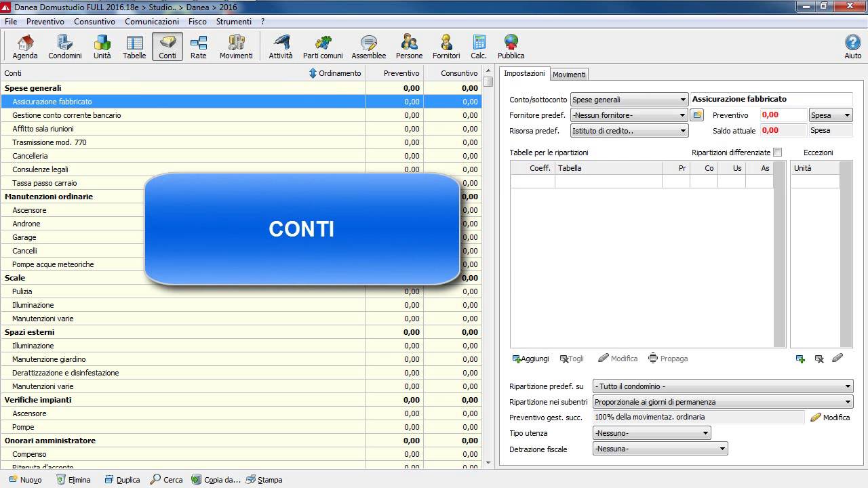Toggle the Ripartizioni differenziate checkbox
Screen dimensions: 868x488
778,152
